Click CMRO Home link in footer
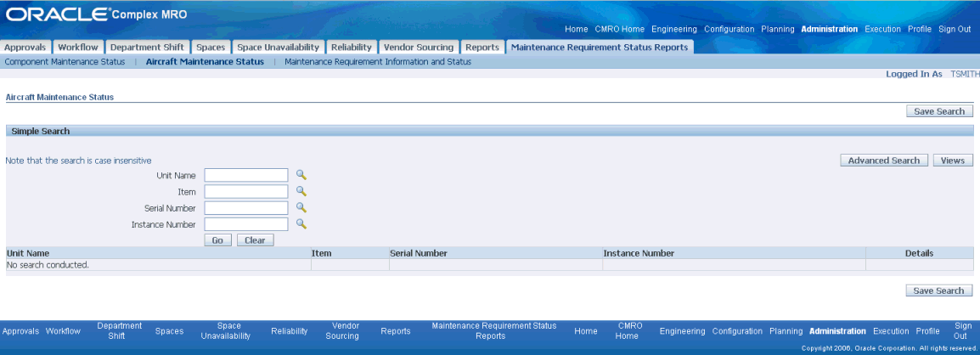Screen dimensions: 980x355 tap(627, 330)
